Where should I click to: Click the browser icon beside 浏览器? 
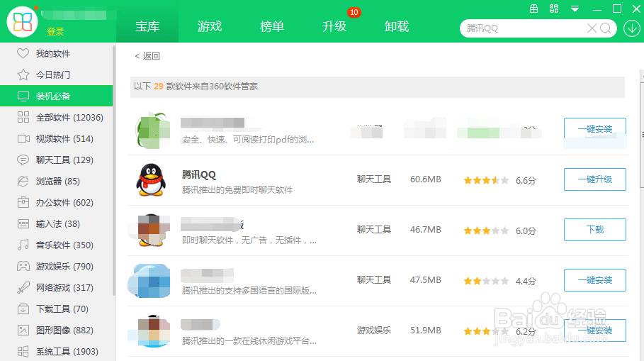pos(23,182)
